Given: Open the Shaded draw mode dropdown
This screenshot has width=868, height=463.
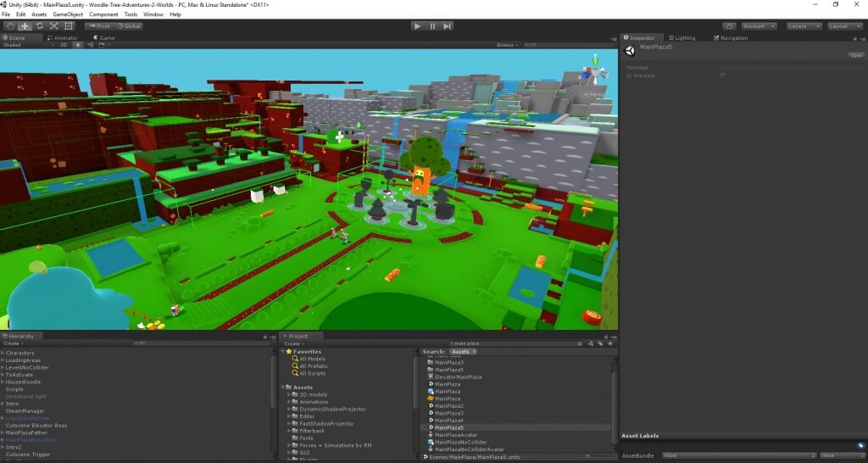Looking at the screenshot, I should point(28,45).
